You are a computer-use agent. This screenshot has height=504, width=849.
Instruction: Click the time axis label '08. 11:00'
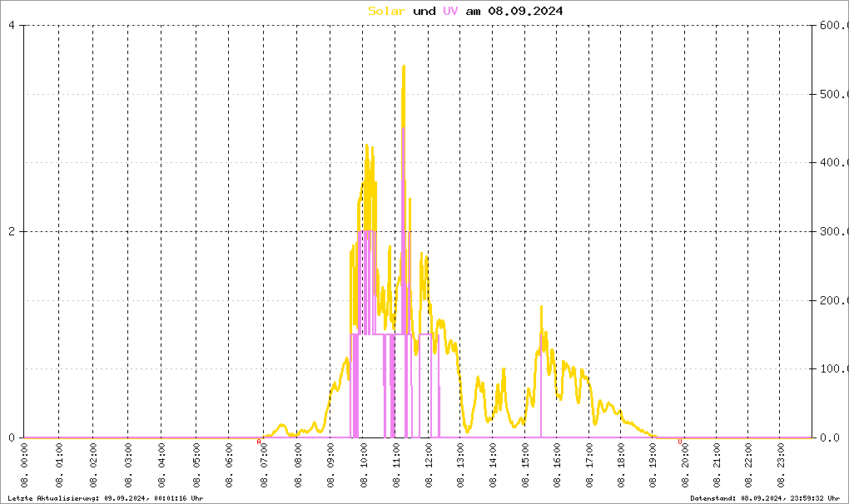point(396,465)
